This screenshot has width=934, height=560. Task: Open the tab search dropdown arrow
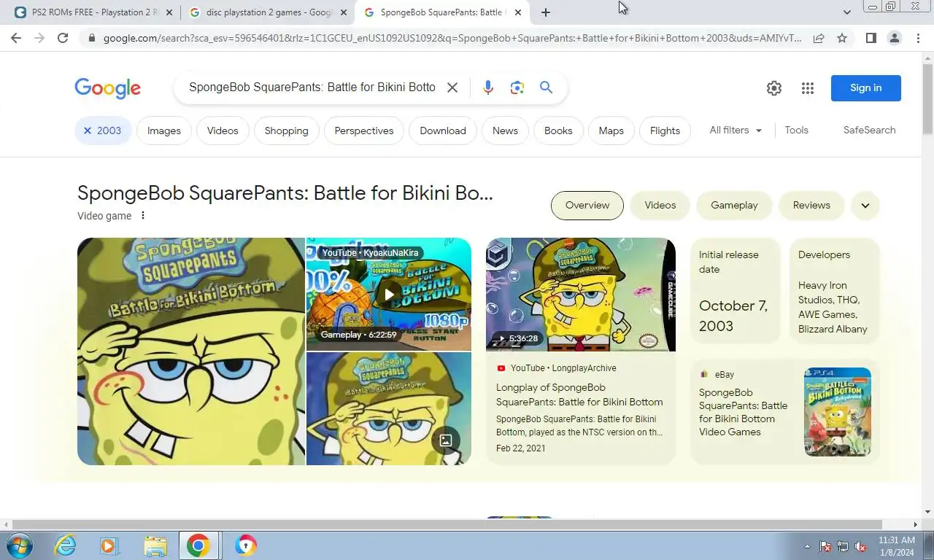(x=847, y=12)
